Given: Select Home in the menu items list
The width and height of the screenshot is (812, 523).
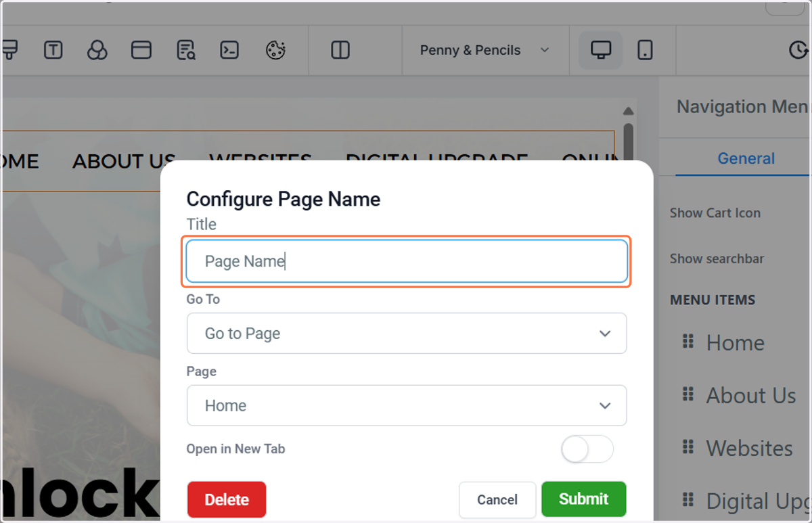Looking at the screenshot, I should [x=736, y=342].
